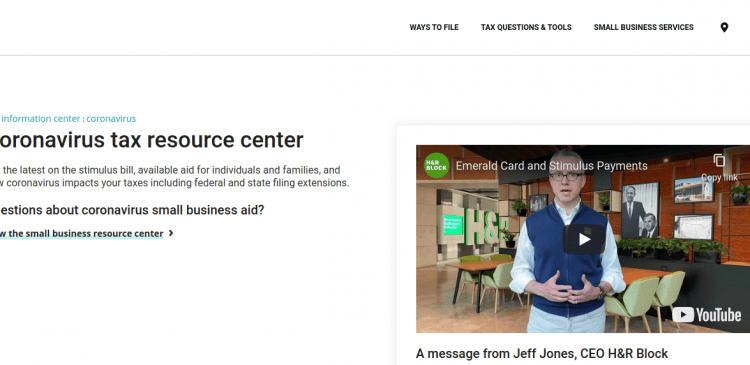
Task: Open the small business resource center link
Action: coord(81,233)
